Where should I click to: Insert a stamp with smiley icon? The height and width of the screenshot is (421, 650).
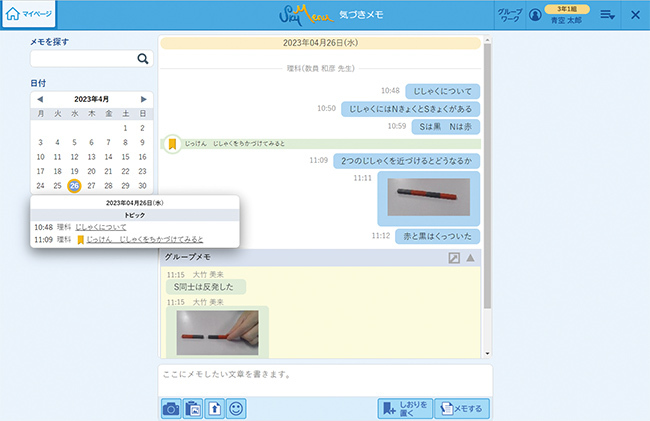[236, 409]
